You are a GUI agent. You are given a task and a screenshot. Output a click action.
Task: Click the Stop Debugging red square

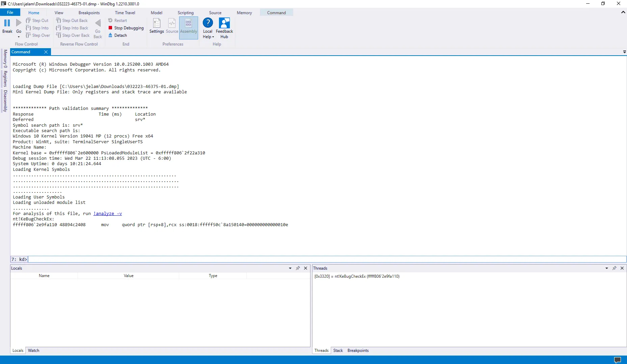110,28
